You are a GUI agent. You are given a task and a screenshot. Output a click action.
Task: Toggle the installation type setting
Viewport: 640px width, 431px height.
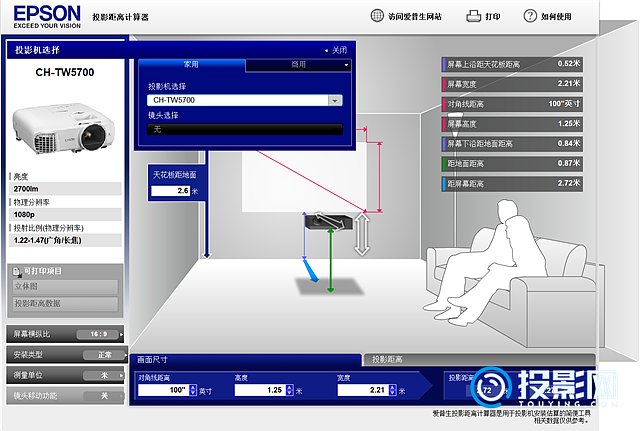click(65, 354)
